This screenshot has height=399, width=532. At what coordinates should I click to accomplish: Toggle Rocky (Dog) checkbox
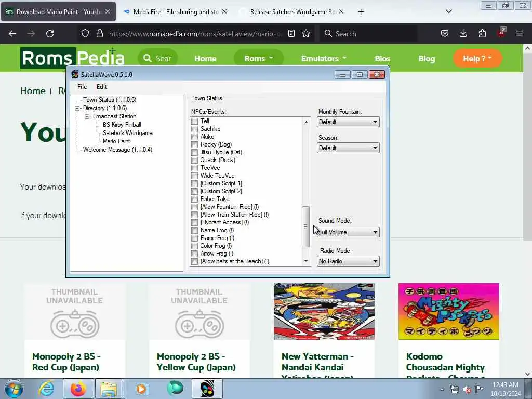coord(194,144)
